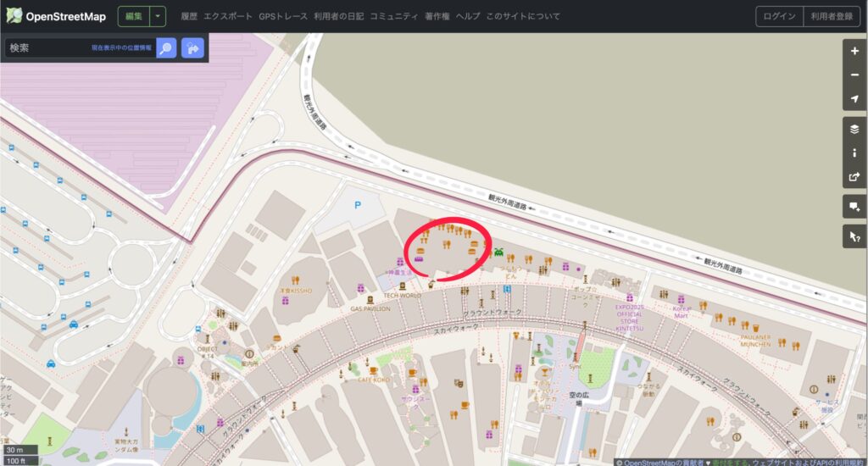Viewport: 868px width, 466px height.
Task: Click the 利用者登録 sign-up button
Action: coord(832,17)
